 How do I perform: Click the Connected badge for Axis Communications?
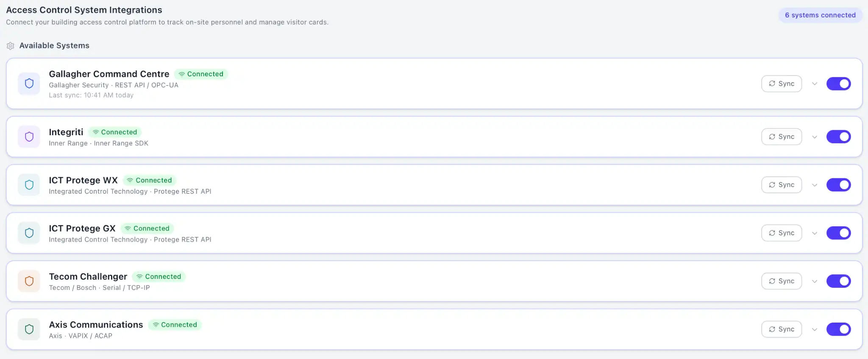pyautogui.click(x=175, y=325)
